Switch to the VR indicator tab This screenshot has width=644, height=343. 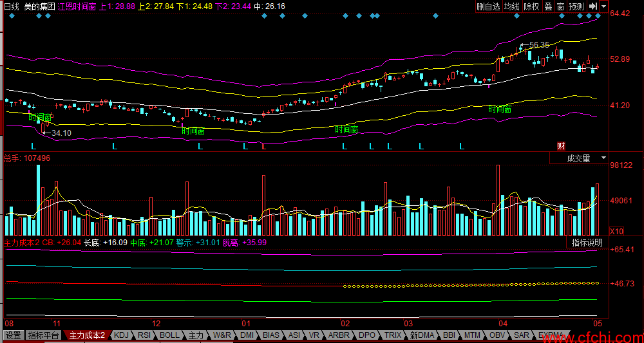[314, 335]
